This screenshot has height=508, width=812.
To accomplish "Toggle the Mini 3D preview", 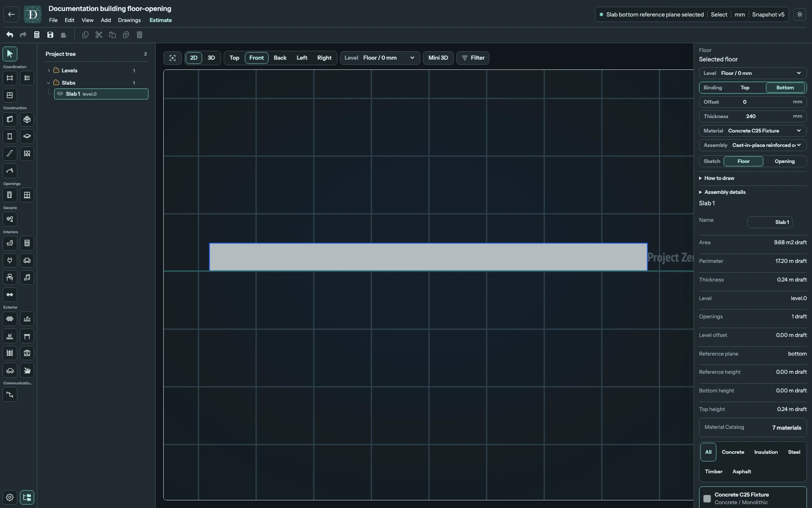I will click(438, 58).
